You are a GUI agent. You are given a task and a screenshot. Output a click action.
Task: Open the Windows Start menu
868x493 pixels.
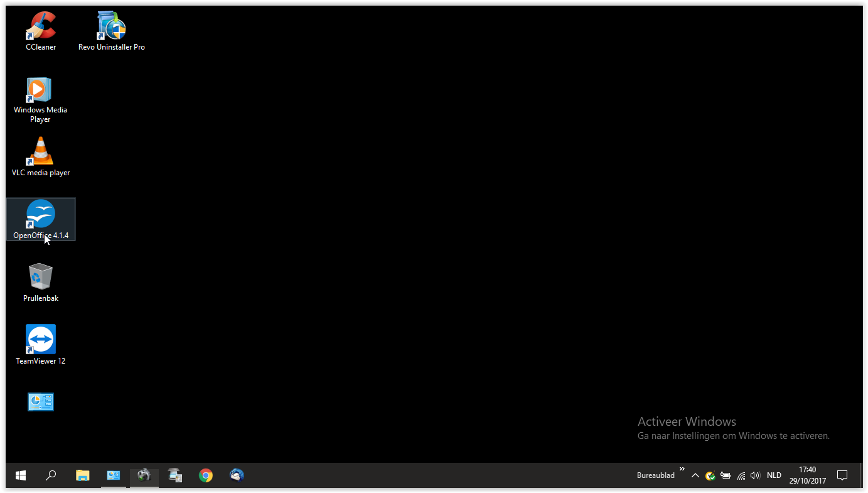click(x=21, y=475)
